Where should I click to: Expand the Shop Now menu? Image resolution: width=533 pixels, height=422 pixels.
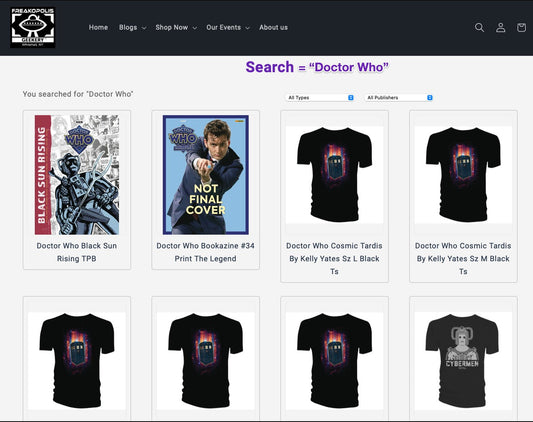click(176, 28)
